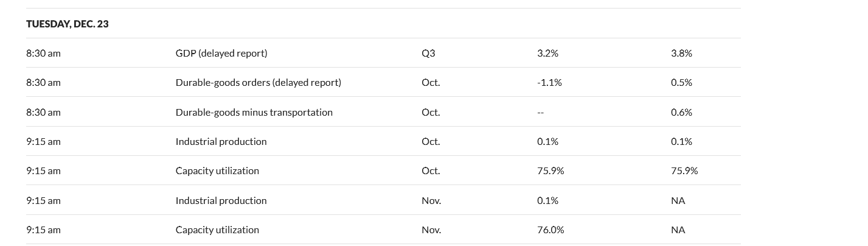This screenshot has width=868, height=246.
Task: Select the 76.0% capacity utilization value
Action: tap(550, 230)
